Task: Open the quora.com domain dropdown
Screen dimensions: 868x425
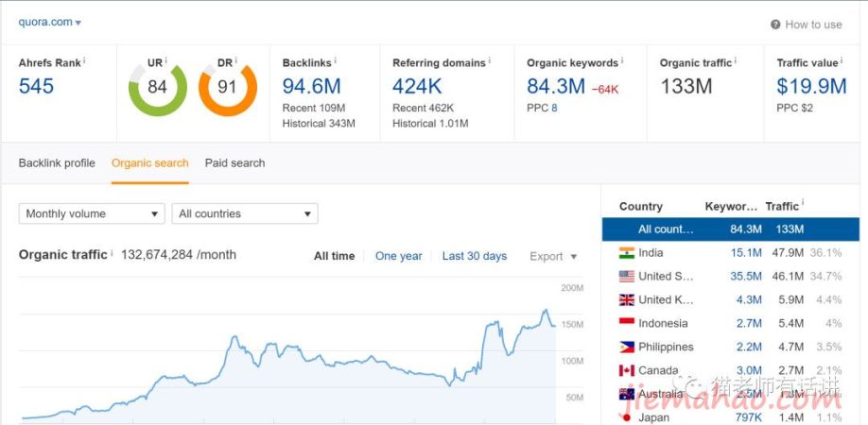Action: pos(50,23)
